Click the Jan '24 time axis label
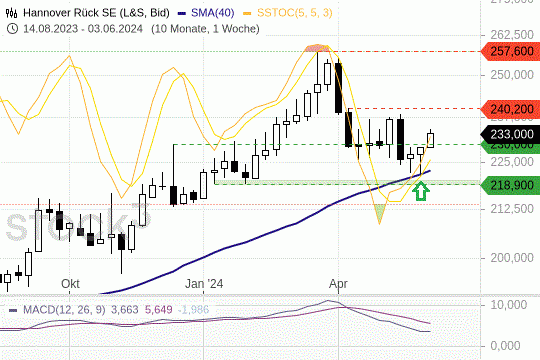 click(204, 284)
